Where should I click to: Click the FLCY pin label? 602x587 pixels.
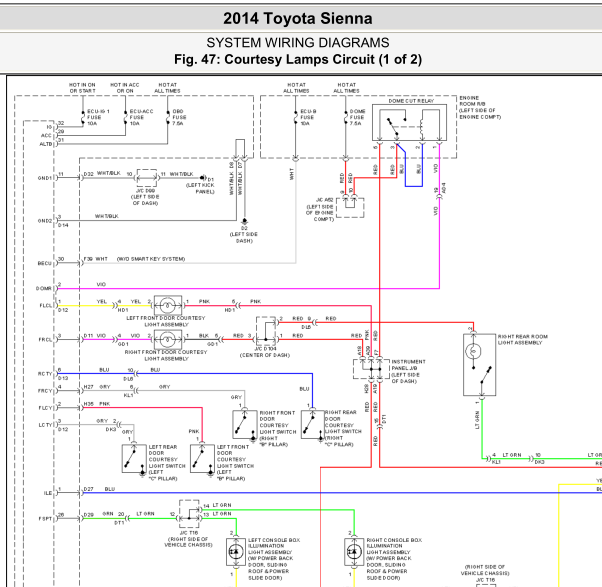click(x=45, y=408)
